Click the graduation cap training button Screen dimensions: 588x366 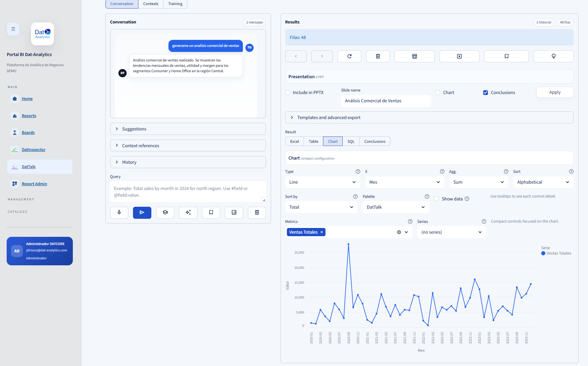(165, 212)
